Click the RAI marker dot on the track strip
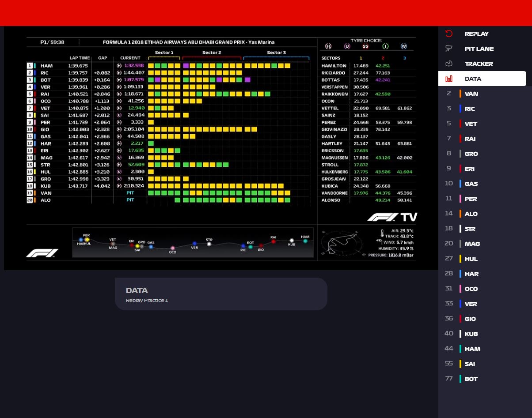 click(273, 241)
